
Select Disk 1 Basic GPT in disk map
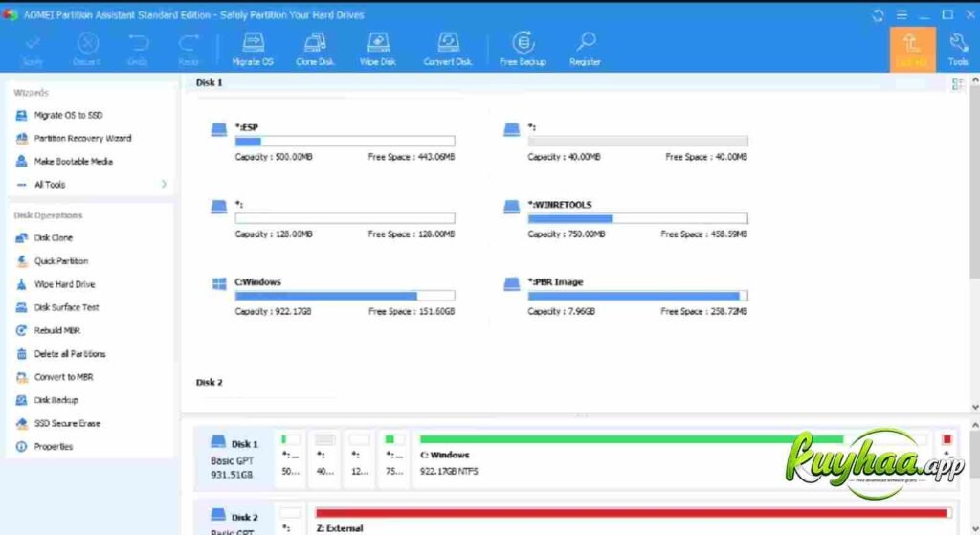click(x=234, y=457)
